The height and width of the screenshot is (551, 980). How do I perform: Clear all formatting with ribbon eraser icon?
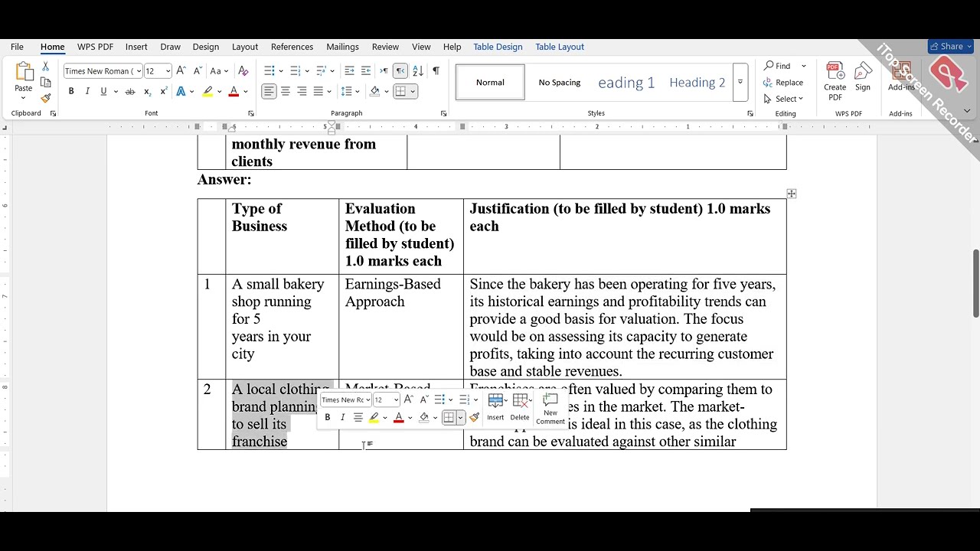pos(243,71)
